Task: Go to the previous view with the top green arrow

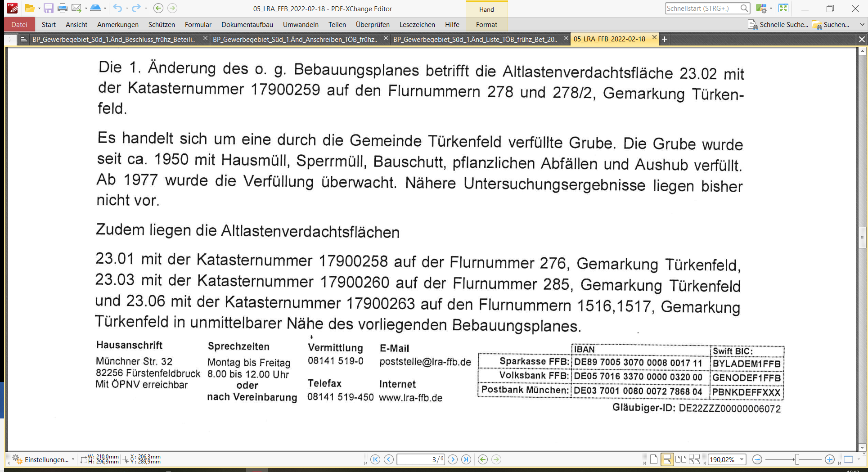Action: 158,8
